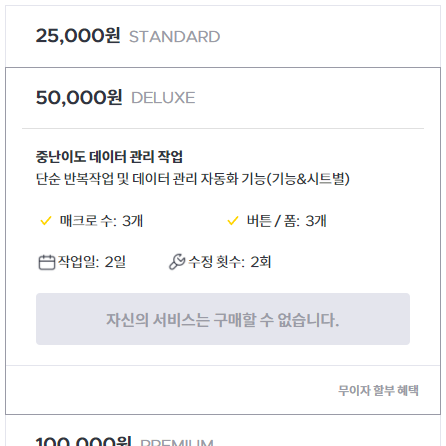The image size is (446, 446).
Task: Click the 매크로 수: 3개 feature text
Action: 101,221
